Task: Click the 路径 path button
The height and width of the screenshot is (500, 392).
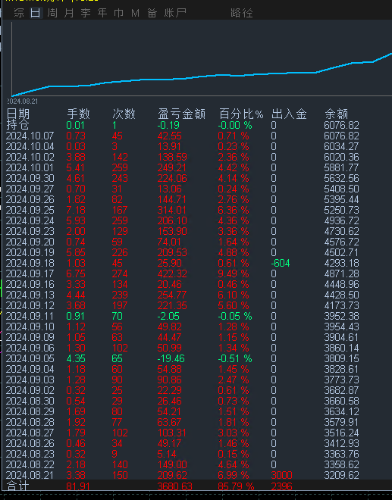Action: 242,13
